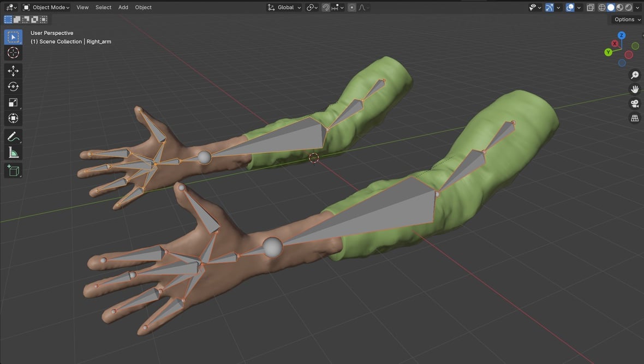Activate the Rotate tool

tap(13, 86)
